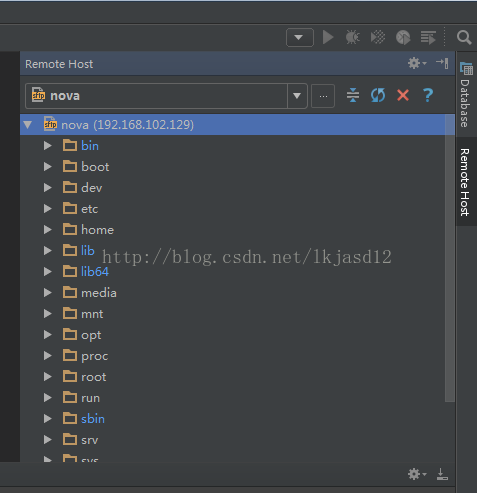Screen dimensions: 477x493
Task: Open the nova server dropdown arrow
Action: (297, 96)
